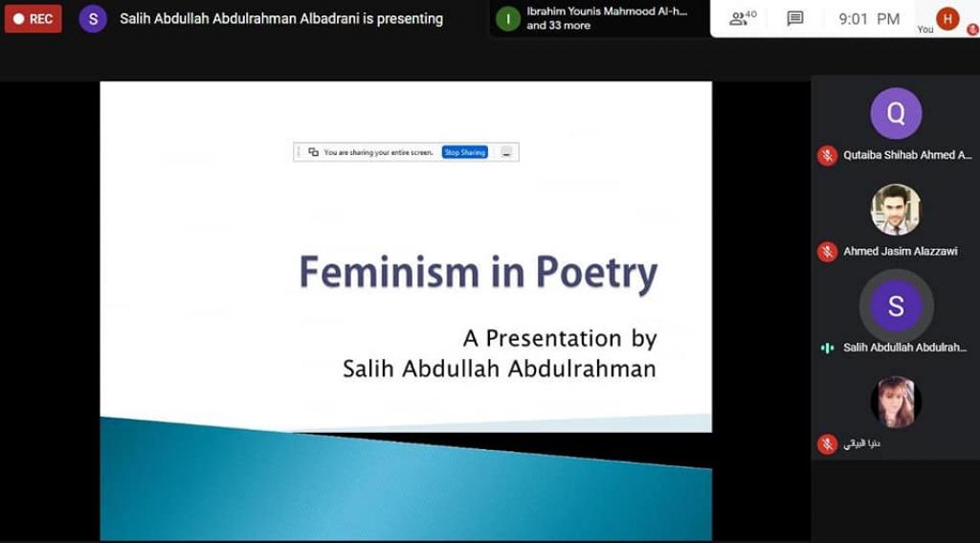Toggle the muted mic icon beside Qutaiba Shihab
The width and height of the screenshot is (980, 543).
[827, 155]
